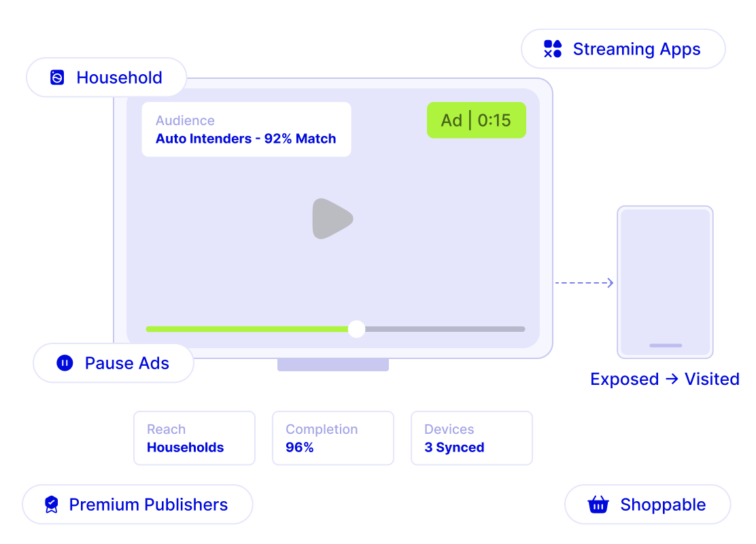This screenshot has width=756, height=544.
Task: Click the Shoppable basket icon
Action: tap(598, 505)
